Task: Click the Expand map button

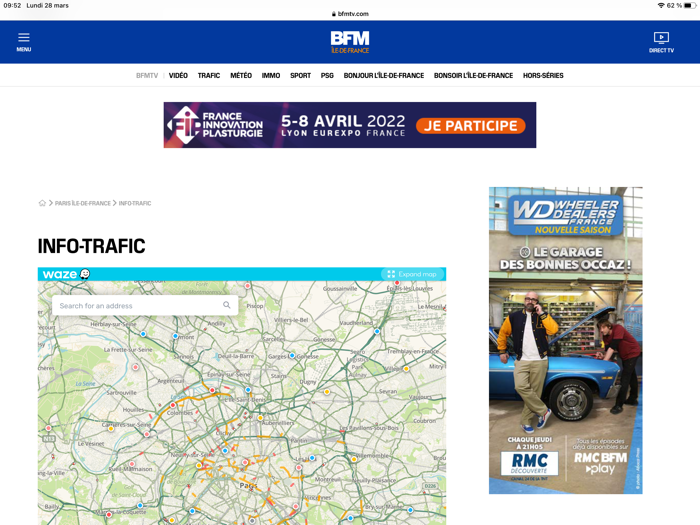Action: [x=412, y=274]
